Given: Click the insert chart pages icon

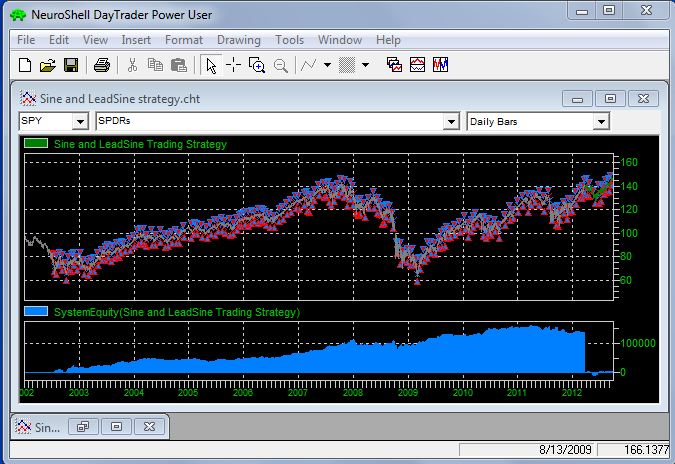Looking at the screenshot, I should (394, 65).
